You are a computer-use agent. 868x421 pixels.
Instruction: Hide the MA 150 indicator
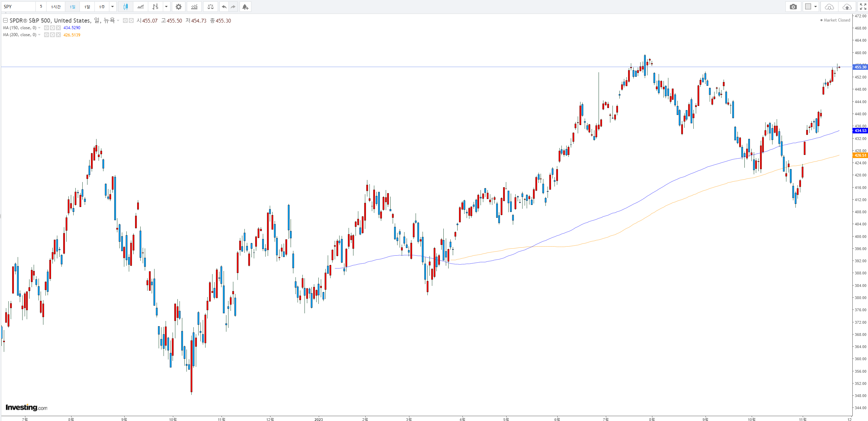point(47,28)
